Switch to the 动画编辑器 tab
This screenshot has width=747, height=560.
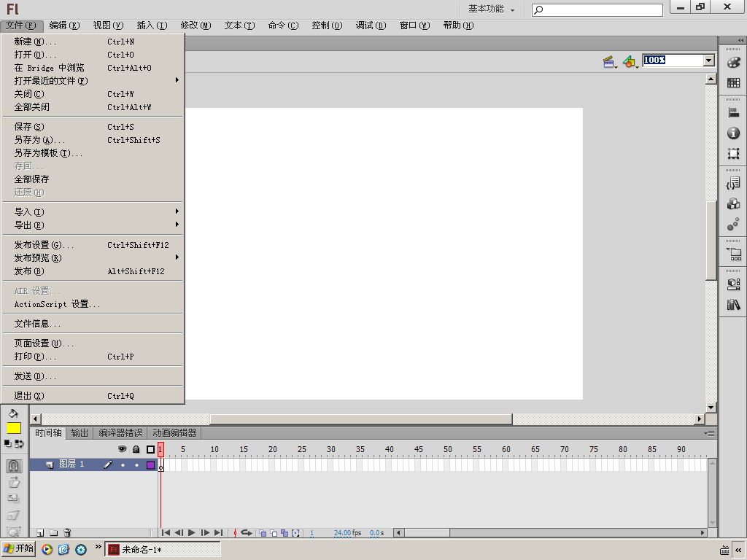174,433
